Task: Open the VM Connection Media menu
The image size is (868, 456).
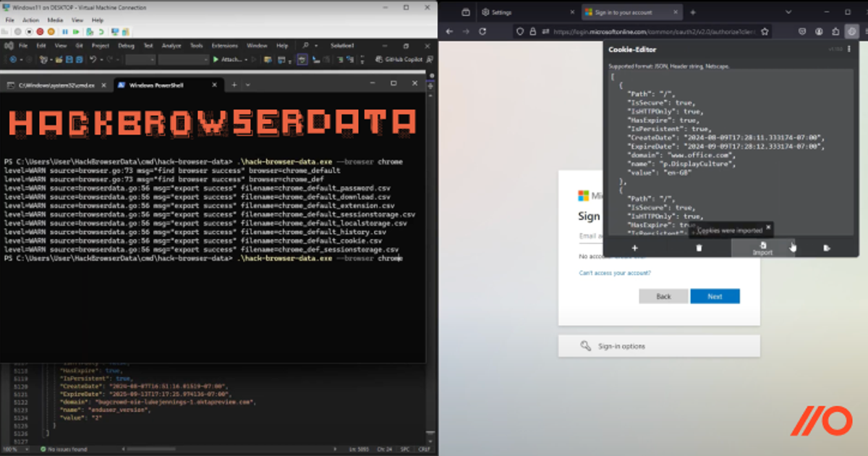Action: point(55,20)
